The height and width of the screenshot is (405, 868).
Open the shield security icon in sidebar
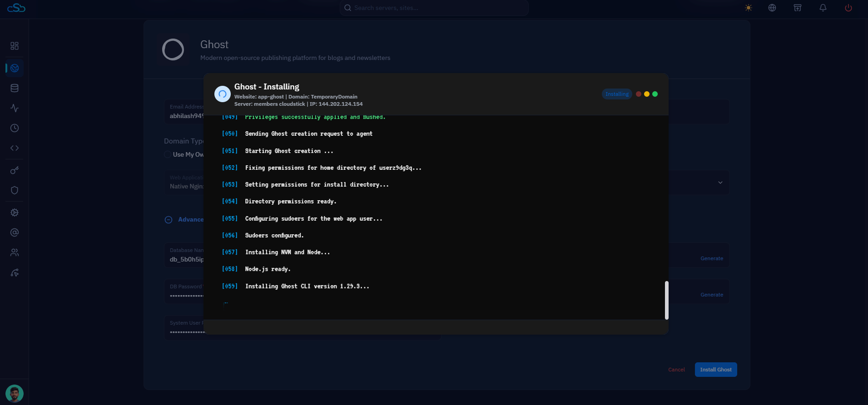pyautogui.click(x=15, y=190)
